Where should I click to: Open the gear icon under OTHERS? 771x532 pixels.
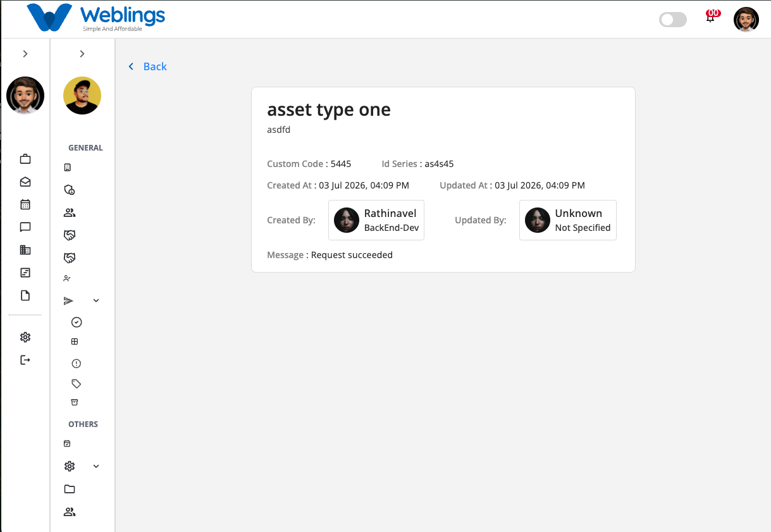coord(70,466)
